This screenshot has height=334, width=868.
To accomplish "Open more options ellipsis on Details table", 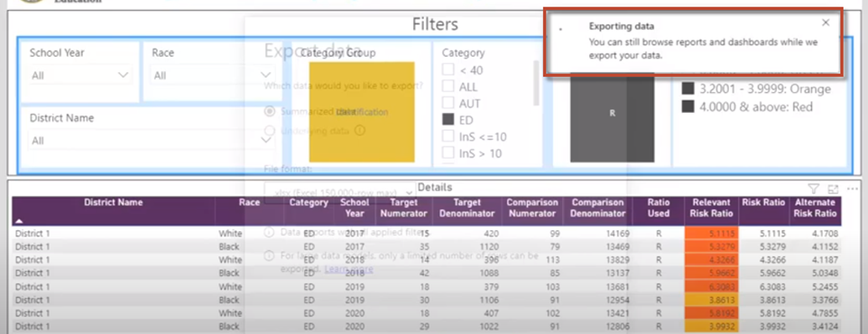I will click(x=852, y=189).
